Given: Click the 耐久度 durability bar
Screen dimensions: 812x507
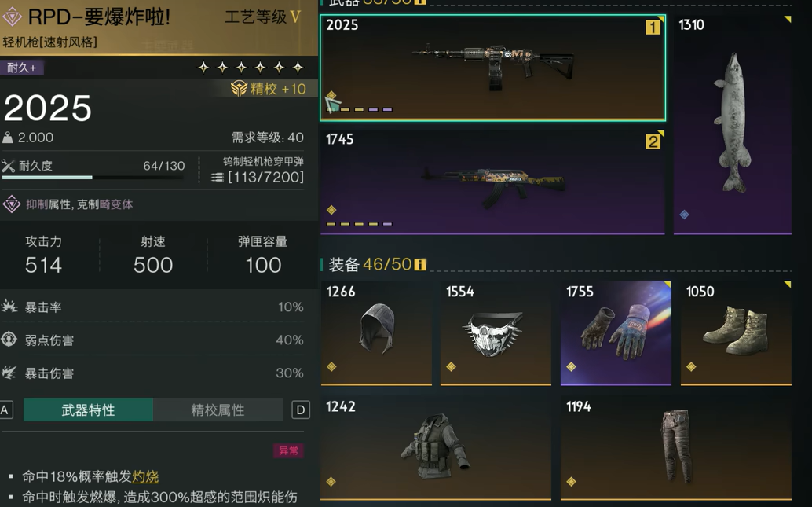Looking at the screenshot, I should point(93,178).
